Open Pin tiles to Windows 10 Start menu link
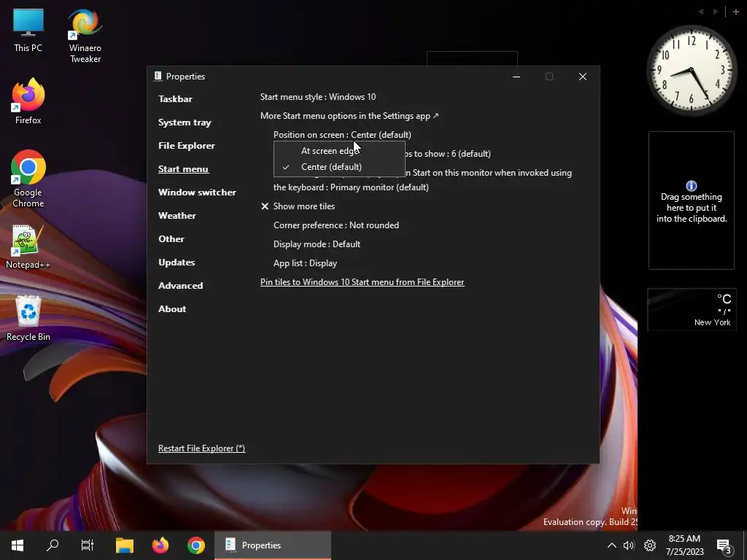Viewport: 747px width, 560px height. click(362, 282)
